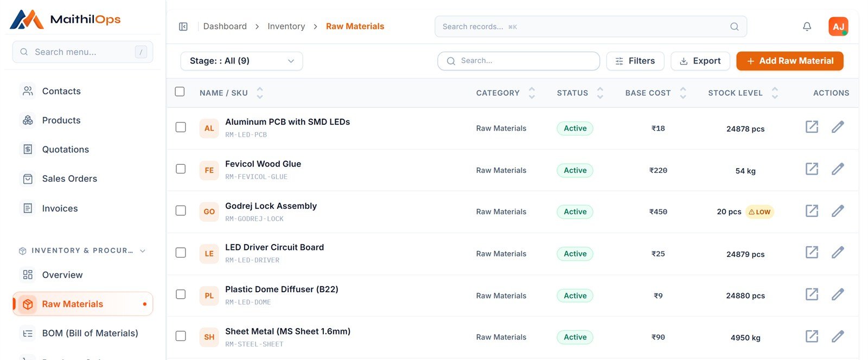Click the Active status of Fevicol Wood Glue
Image resolution: width=868 pixels, height=360 pixels.
575,170
